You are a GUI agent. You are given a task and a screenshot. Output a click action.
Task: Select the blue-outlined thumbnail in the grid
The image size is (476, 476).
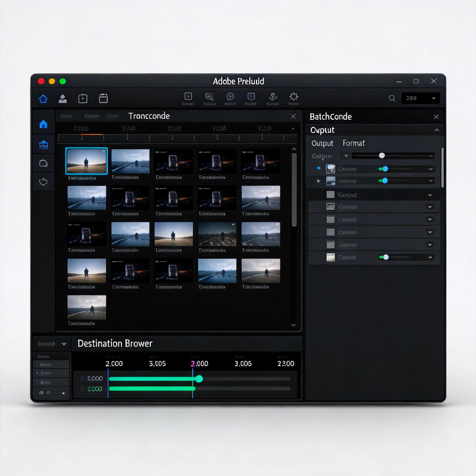point(86,161)
